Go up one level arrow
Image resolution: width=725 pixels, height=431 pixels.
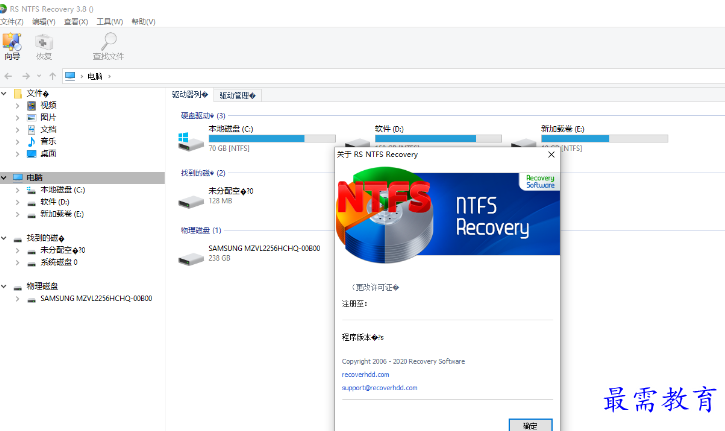coord(52,76)
